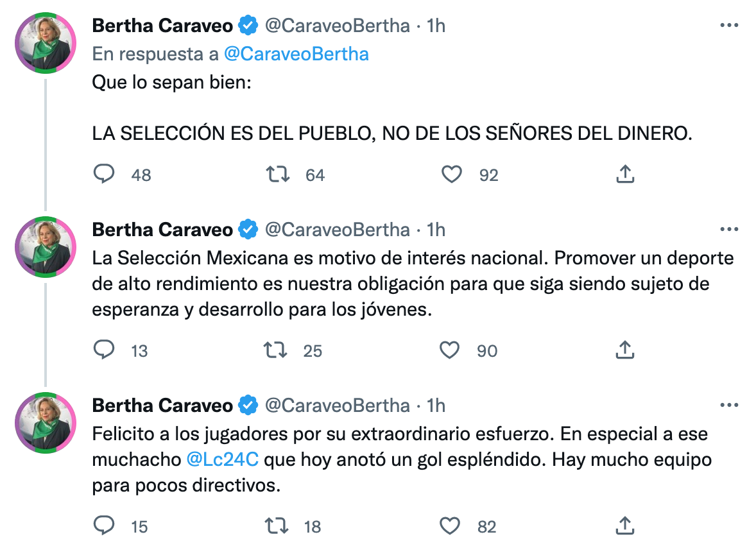The image size is (756, 548).
Task: Open the more options menu on the second tweet
Action: 730,230
